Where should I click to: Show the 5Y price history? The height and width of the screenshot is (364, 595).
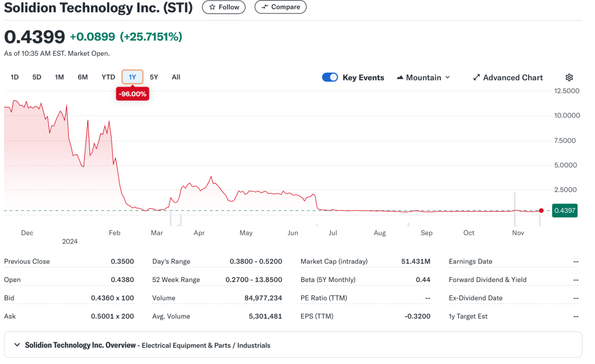point(154,77)
